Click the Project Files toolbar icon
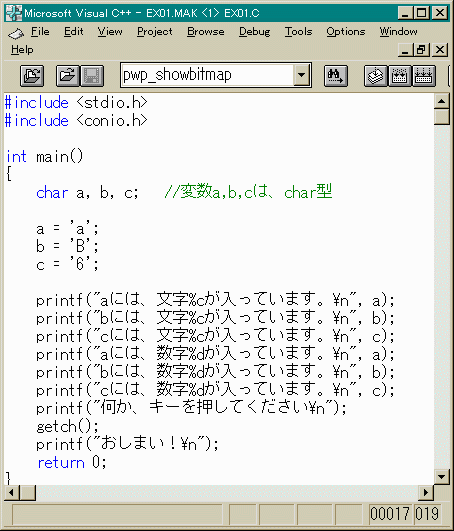454x531 pixels. point(32,75)
